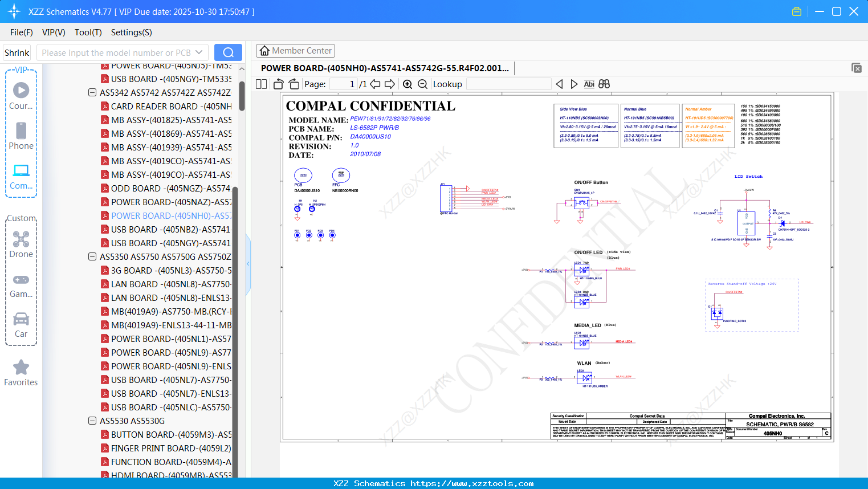This screenshot has width=868, height=489.
Task: Find previous lookup match triangle
Action: [559, 84]
